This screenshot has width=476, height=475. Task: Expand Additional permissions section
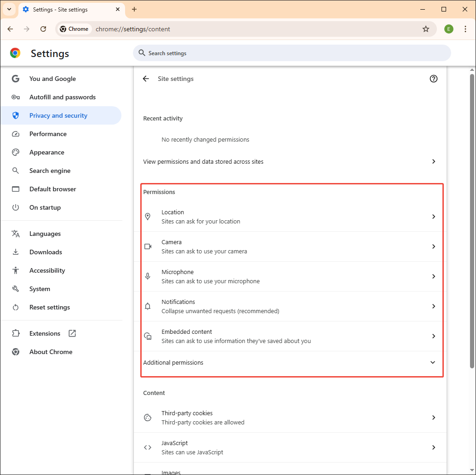tap(432, 362)
